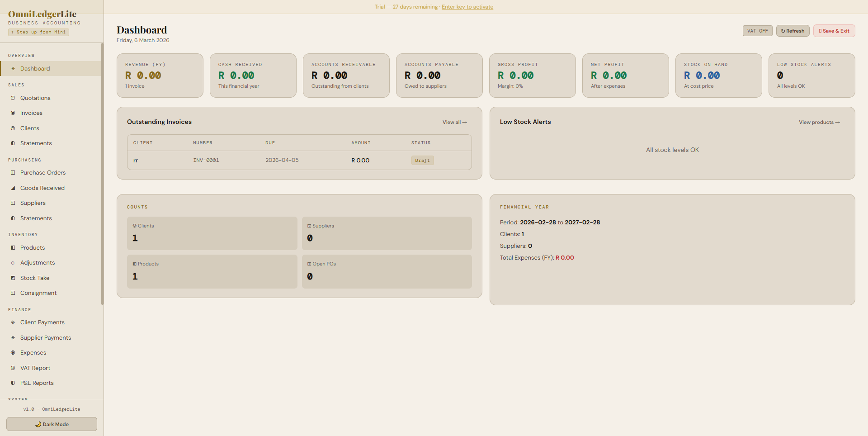Click the VAT Report icon
The image size is (868, 436).
[13, 368]
